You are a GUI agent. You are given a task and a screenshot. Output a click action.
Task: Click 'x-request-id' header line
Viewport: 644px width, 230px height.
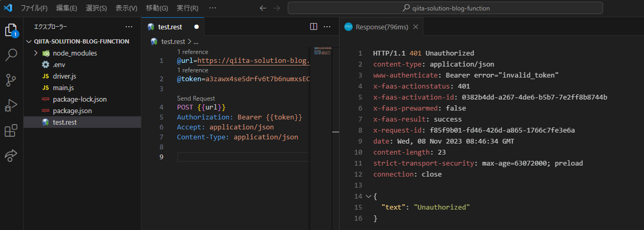click(x=474, y=130)
